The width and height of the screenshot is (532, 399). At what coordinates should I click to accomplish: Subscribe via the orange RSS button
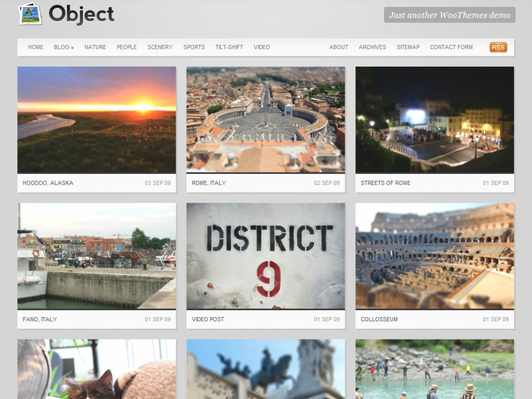pos(498,47)
